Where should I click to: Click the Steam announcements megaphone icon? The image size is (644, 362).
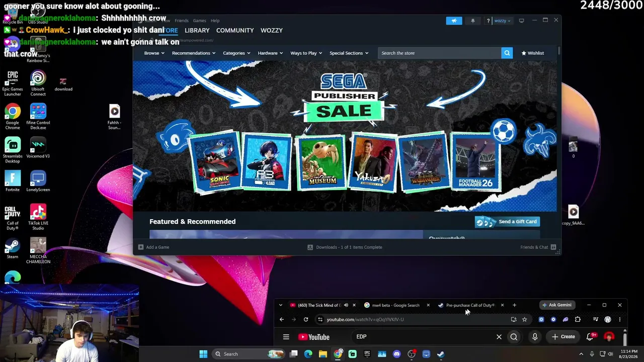click(454, 21)
